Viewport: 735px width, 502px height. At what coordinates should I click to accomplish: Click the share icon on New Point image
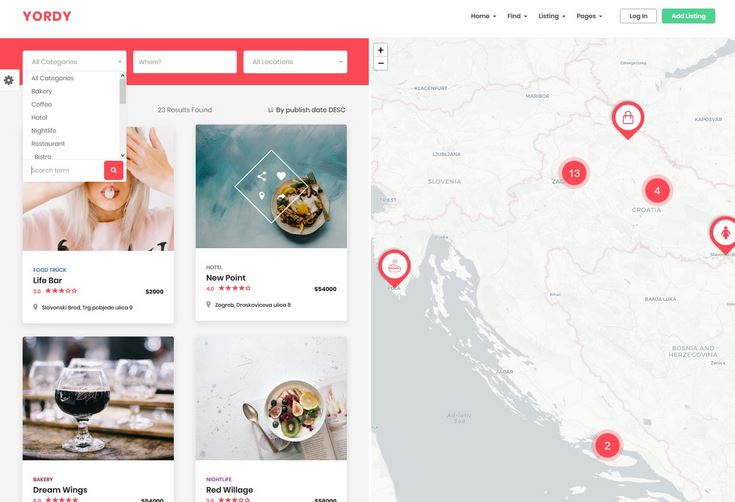(262, 176)
